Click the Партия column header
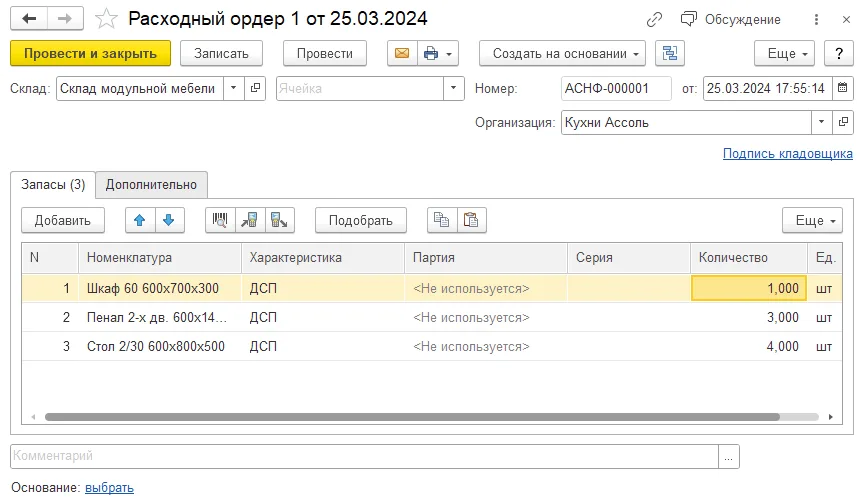This screenshot has width=867, height=502. (486, 258)
